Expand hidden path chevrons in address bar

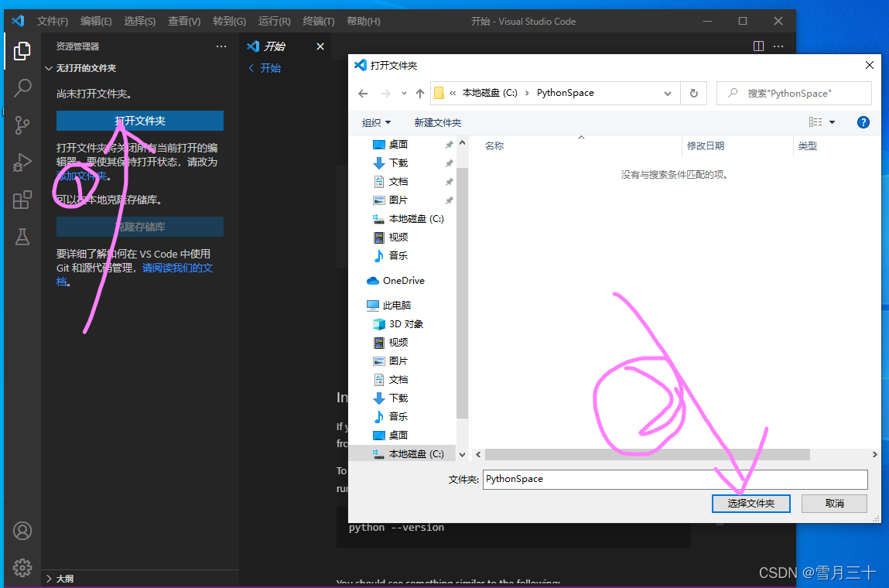point(453,93)
